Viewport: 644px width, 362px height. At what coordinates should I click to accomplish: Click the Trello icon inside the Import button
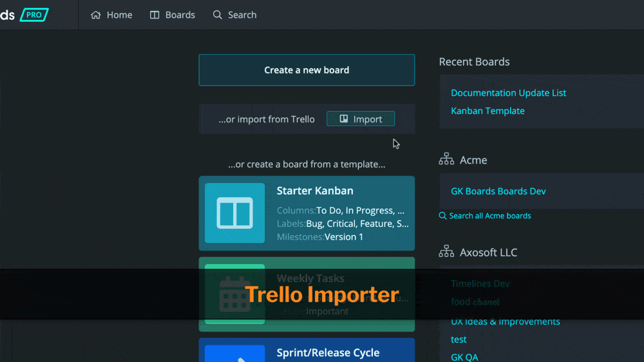[x=344, y=119]
